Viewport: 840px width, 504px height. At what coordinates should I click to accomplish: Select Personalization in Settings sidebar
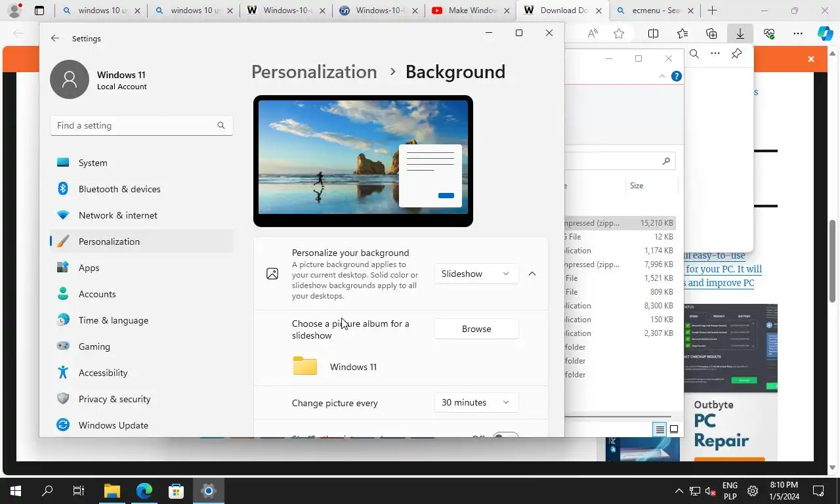tap(142, 241)
